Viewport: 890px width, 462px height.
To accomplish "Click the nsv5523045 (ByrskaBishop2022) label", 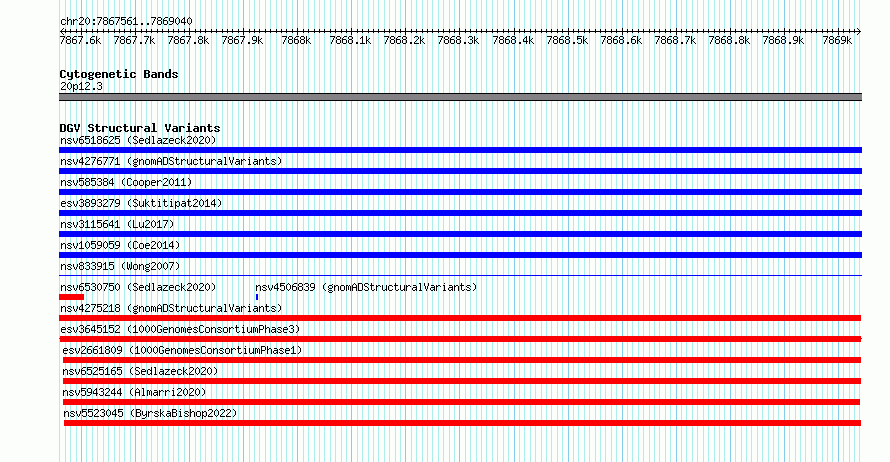I will [150, 413].
